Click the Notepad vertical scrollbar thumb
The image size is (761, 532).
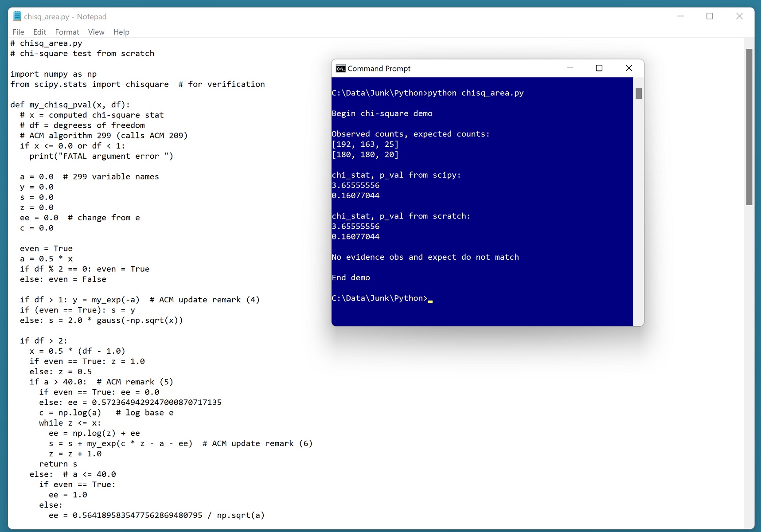click(x=749, y=127)
